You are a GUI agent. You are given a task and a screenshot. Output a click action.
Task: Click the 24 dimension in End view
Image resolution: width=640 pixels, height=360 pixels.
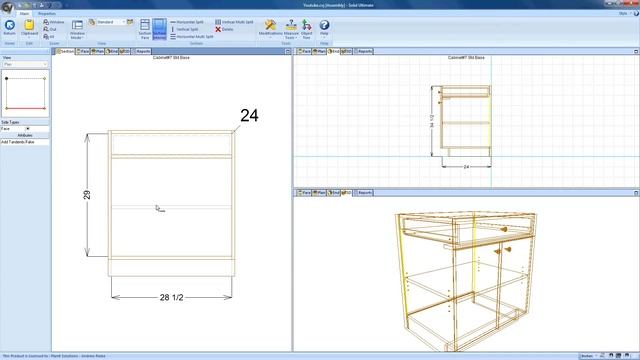(x=466, y=167)
